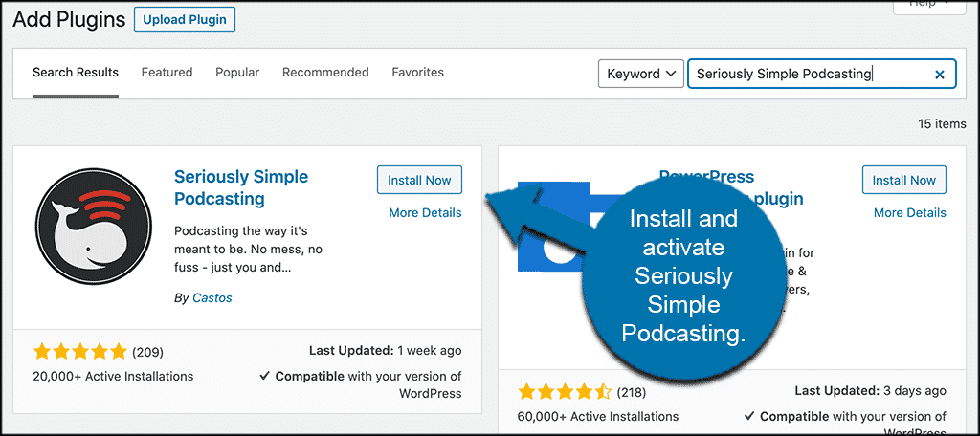Click the Seriously Simple Podcasting description text

click(249, 250)
